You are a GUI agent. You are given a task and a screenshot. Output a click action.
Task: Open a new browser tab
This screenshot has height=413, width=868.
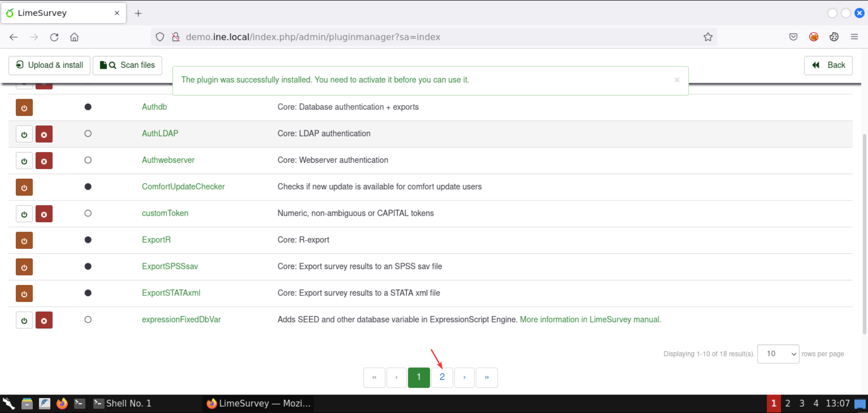point(138,14)
